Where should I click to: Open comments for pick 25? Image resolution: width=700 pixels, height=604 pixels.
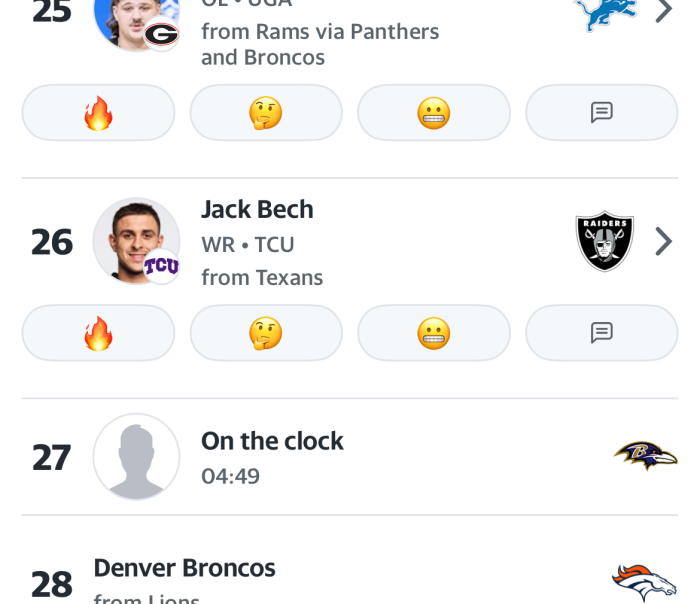[x=601, y=113]
